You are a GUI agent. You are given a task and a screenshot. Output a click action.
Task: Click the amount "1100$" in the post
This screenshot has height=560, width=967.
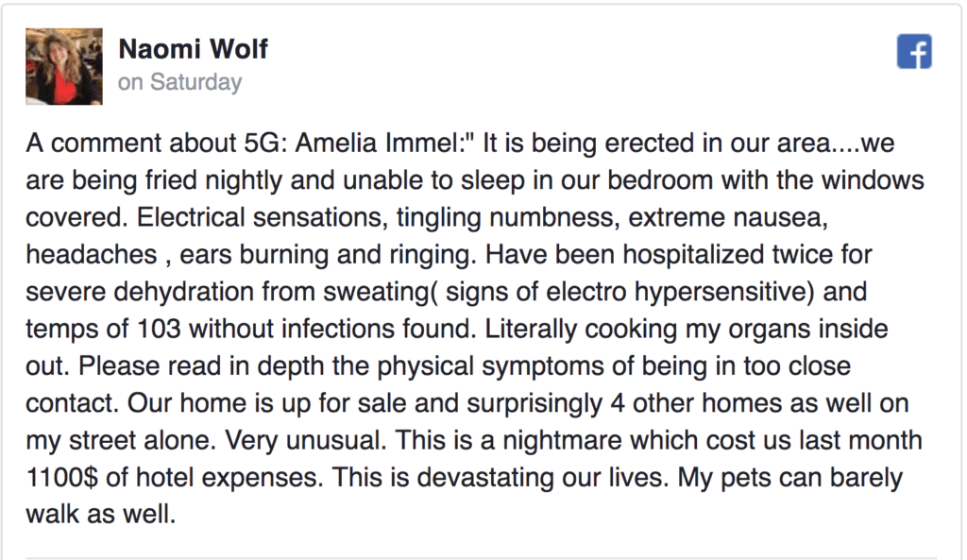pyautogui.click(x=62, y=477)
